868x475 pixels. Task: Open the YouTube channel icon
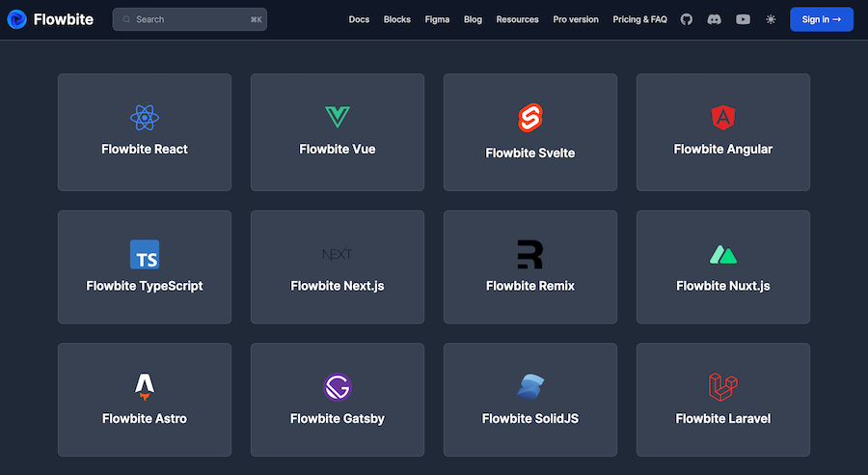click(743, 19)
